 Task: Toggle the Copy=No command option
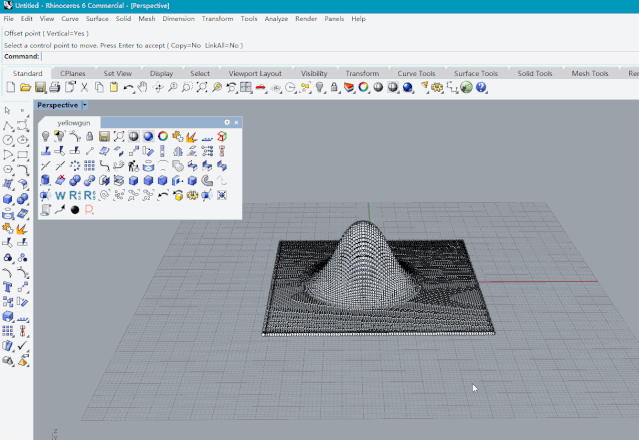[185, 46]
